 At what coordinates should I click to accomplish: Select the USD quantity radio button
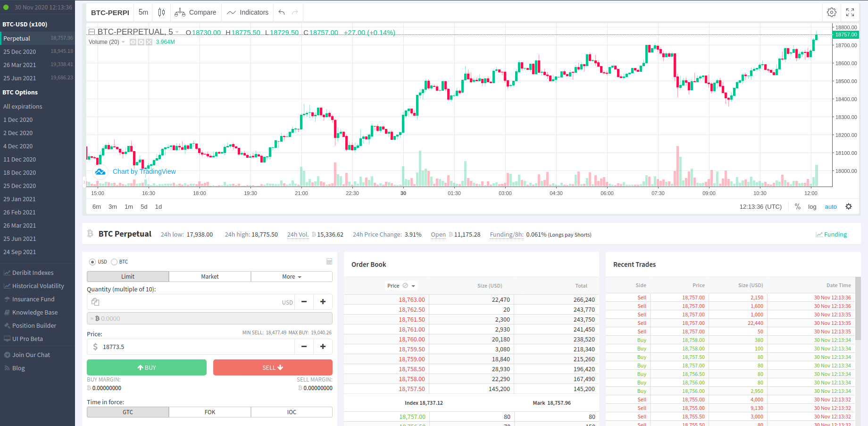pos(92,262)
